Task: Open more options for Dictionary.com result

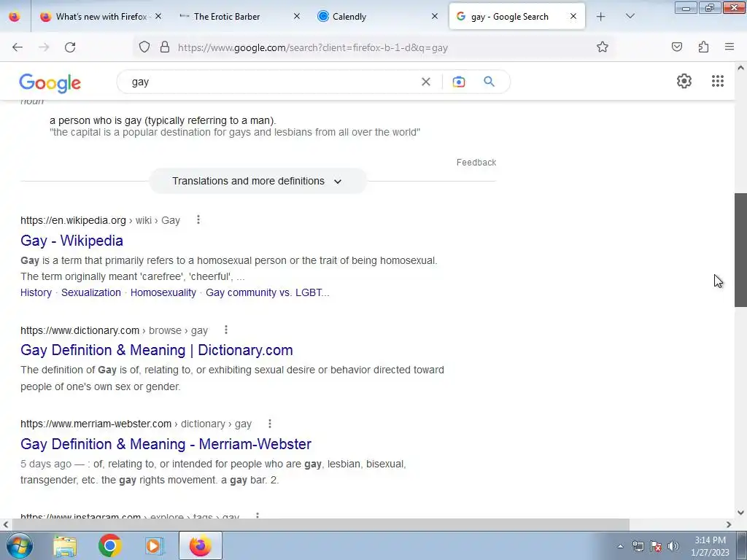Action: [226, 330]
